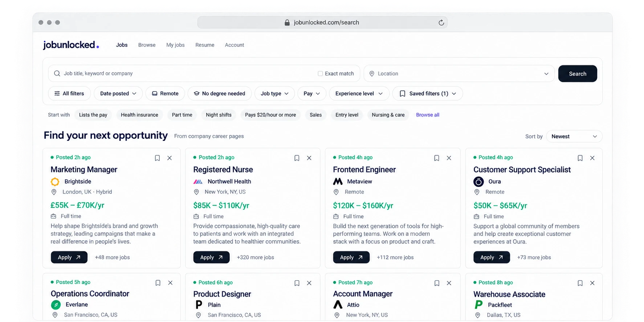This screenshot has height=322, width=644.
Task: Open Saved filters (1) dropdown
Action: coord(428,93)
